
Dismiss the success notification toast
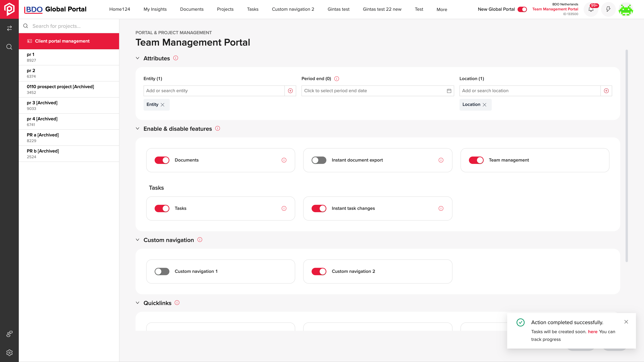626,322
